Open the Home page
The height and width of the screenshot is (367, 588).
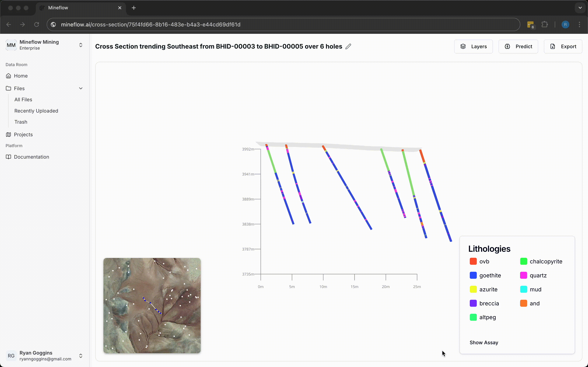pos(21,76)
